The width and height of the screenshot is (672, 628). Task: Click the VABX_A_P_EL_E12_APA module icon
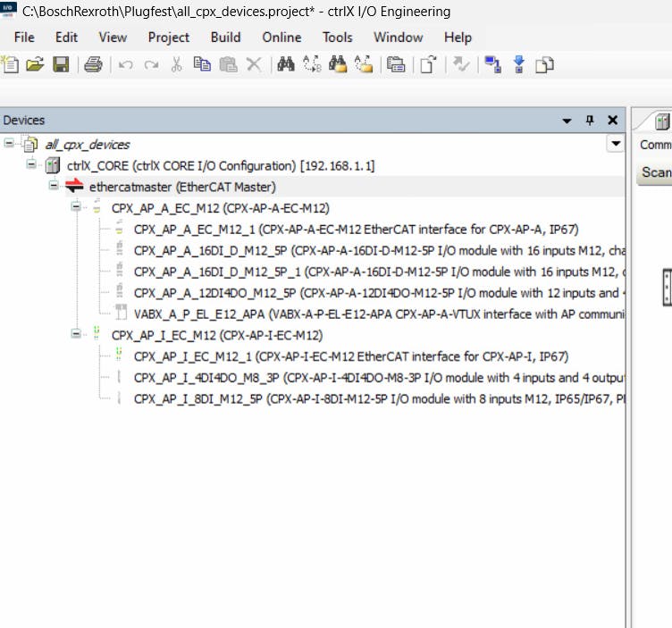[121, 313]
